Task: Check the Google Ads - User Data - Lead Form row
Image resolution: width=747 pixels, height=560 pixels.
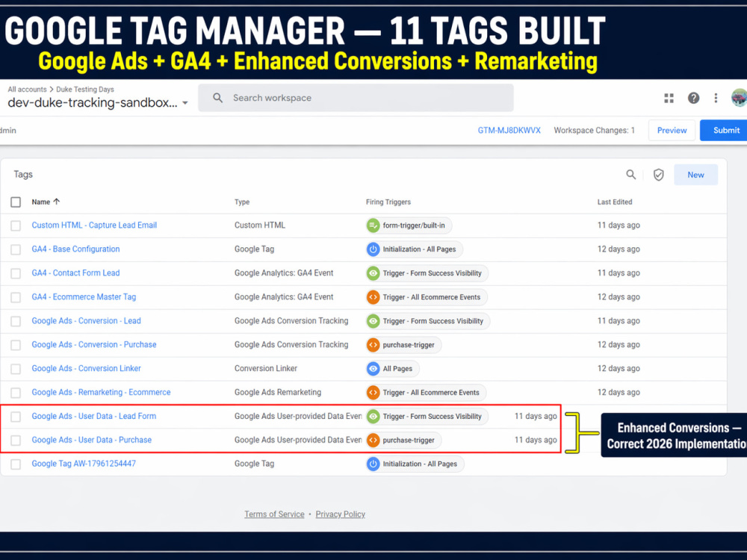Action: pyautogui.click(x=16, y=416)
